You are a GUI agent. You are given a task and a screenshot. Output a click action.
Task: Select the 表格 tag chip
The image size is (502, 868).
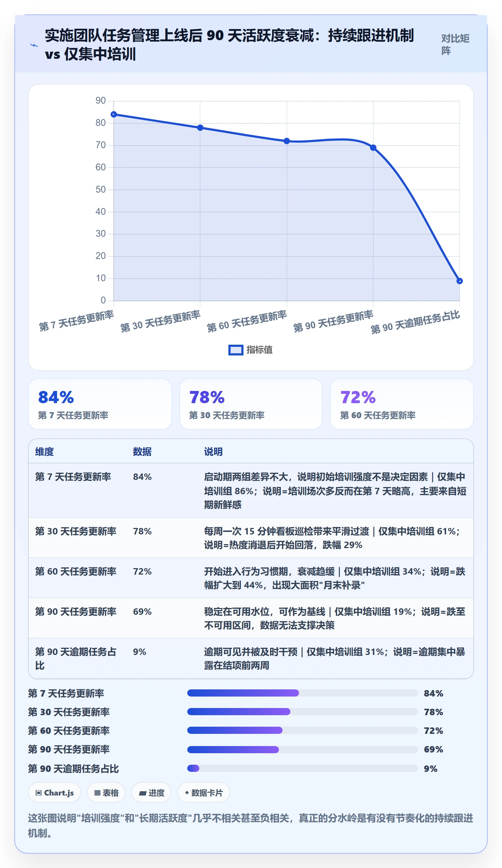pos(106,793)
